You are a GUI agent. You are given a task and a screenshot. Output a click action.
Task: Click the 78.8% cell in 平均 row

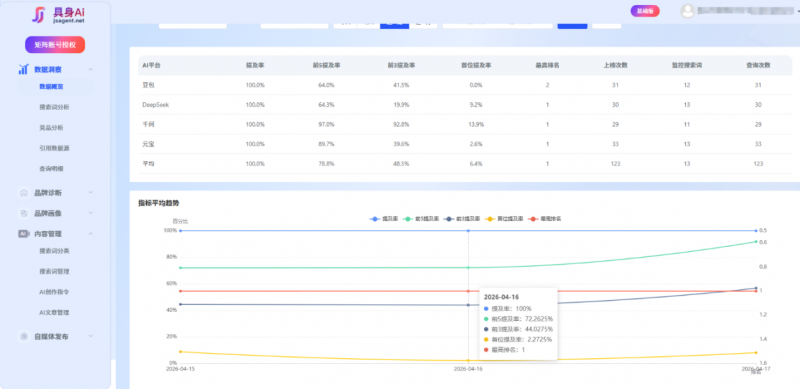327,164
